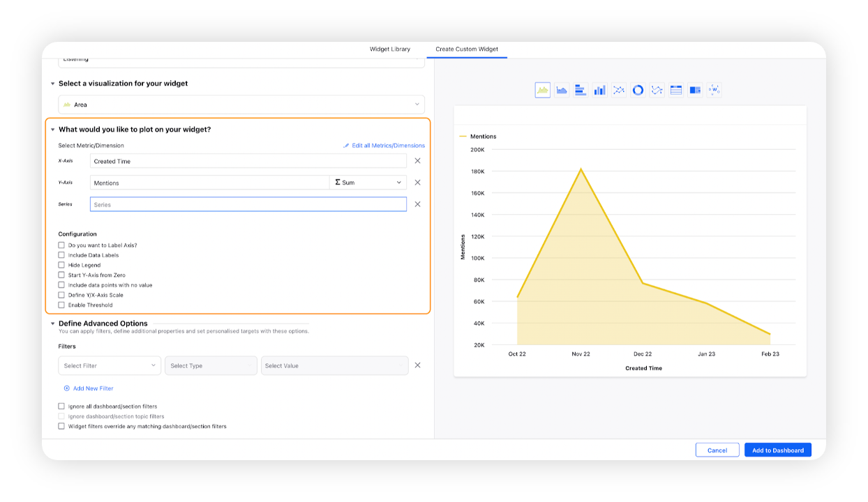Enable Widget filters override matching filters checkbox

(x=61, y=426)
